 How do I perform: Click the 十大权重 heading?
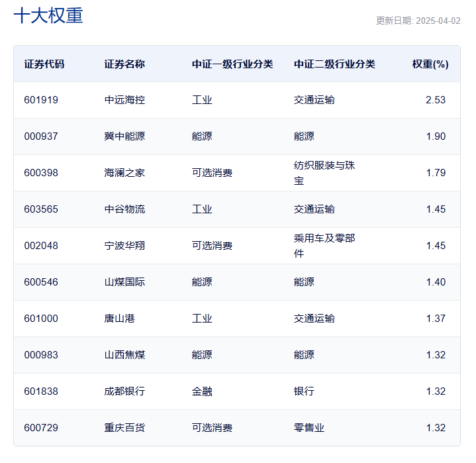(48, 15)
